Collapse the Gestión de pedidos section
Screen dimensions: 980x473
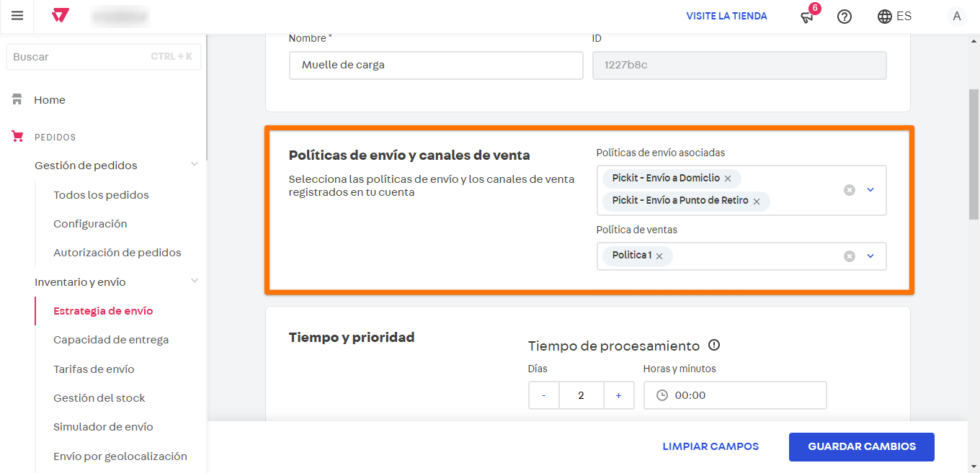pyautogui.click(x=194, y=164)
